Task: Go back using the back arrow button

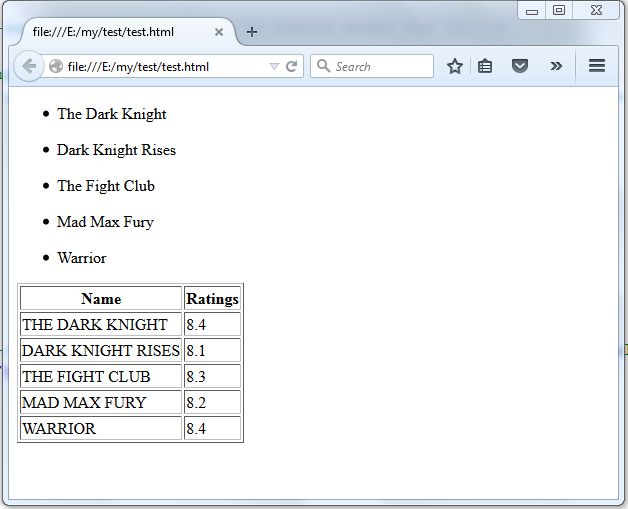Action: (29, 66)
